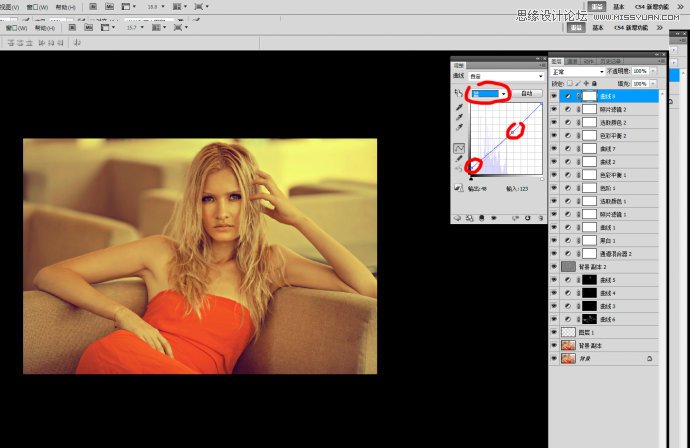Click adjustment icon of 色彩平衡 2 layer

[x=568, y=136]
